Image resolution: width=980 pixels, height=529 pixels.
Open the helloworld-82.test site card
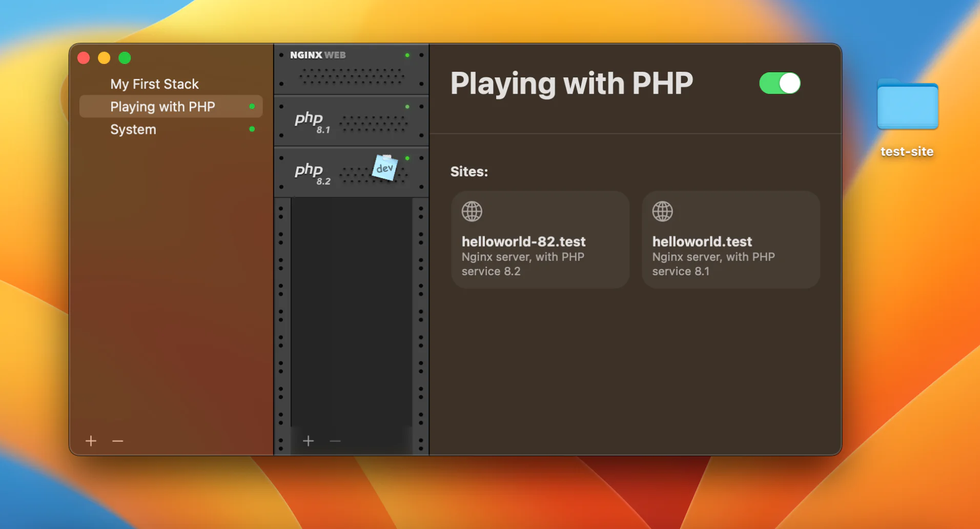(540, 240)
